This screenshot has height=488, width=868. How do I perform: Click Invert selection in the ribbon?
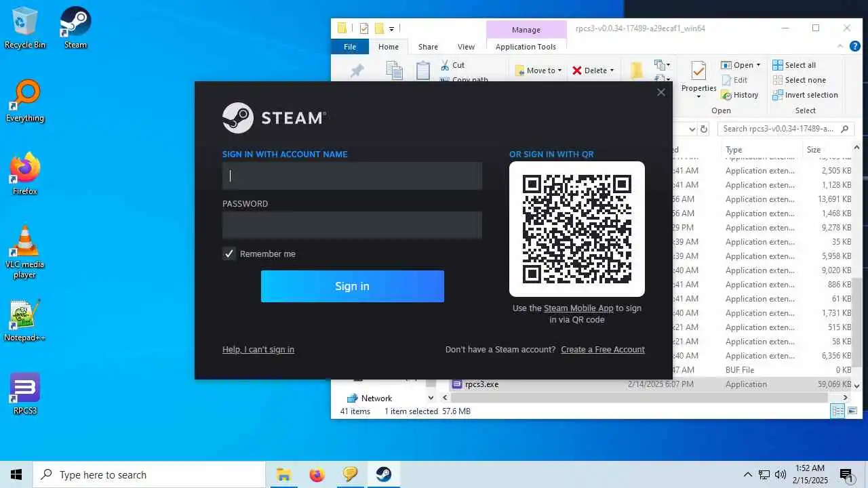[x=805, y=95]
